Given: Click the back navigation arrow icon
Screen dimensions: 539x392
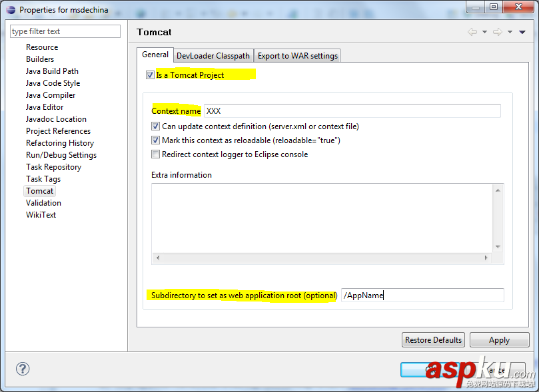Looking at the screenshot, I should [472, 32].
